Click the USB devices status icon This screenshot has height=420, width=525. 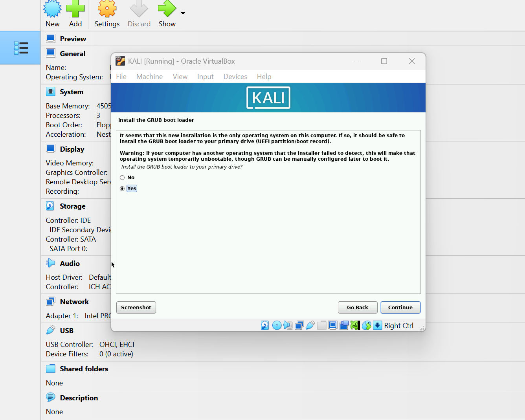310,325
